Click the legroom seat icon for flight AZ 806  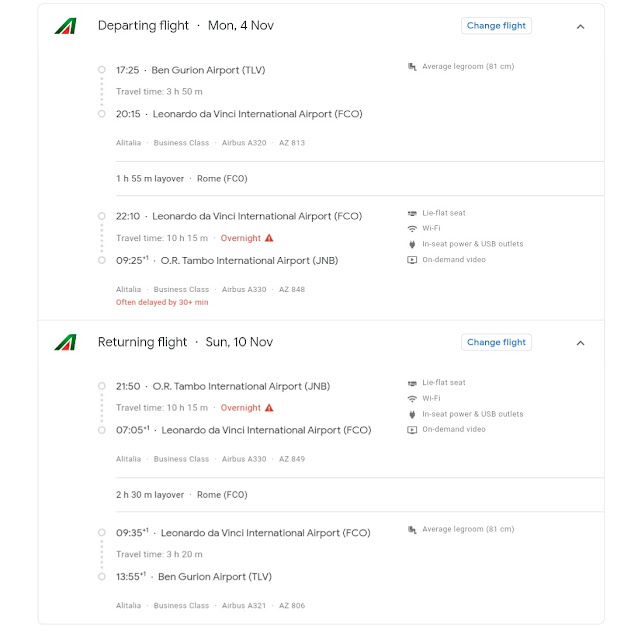[x=412, y=529]
